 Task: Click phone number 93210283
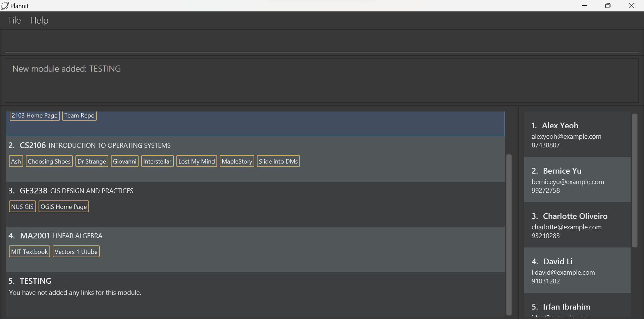(x=545, y=236)
